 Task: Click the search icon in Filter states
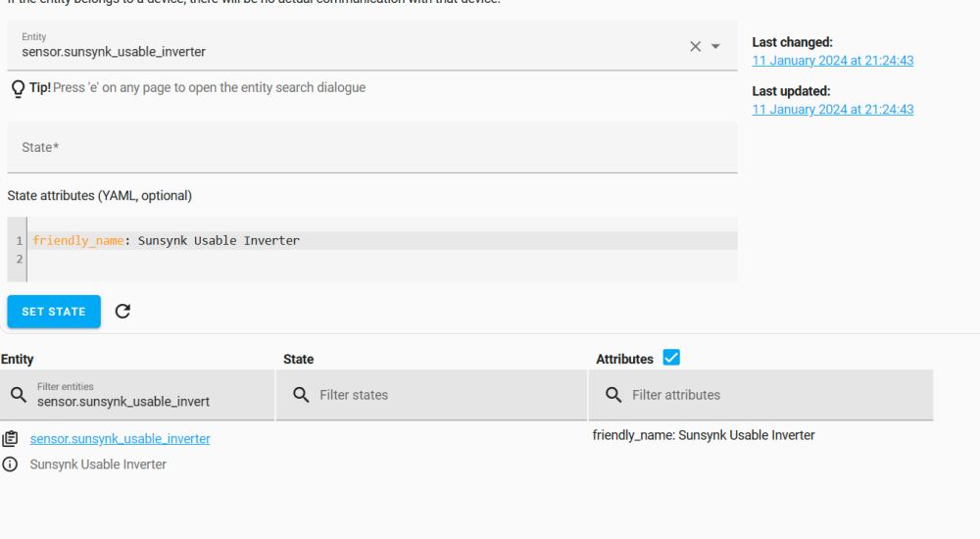click(x=301, y=395)
